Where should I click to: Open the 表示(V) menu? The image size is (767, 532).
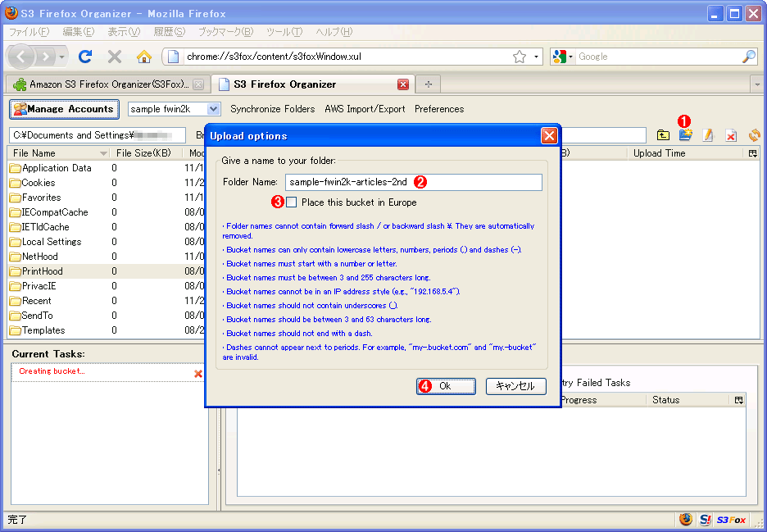(124, 32)
